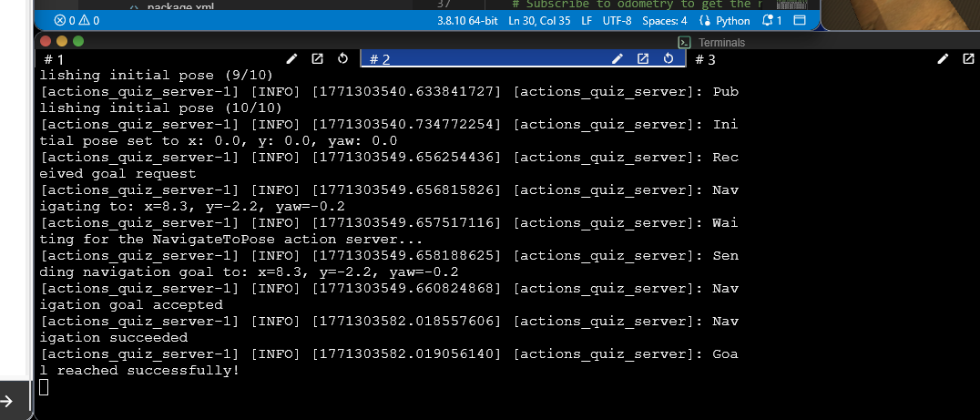Click the rename pencil icon on terminal #1
The image size is (980, 420).
click(292, 59)
